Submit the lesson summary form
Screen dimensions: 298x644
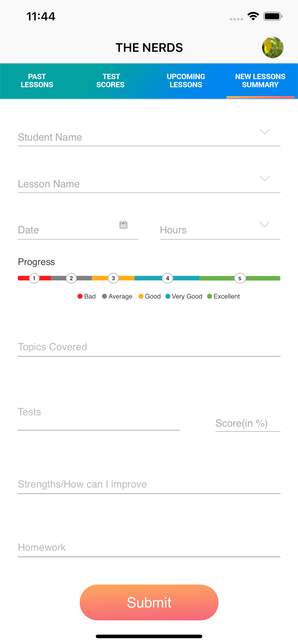[149, 602]
